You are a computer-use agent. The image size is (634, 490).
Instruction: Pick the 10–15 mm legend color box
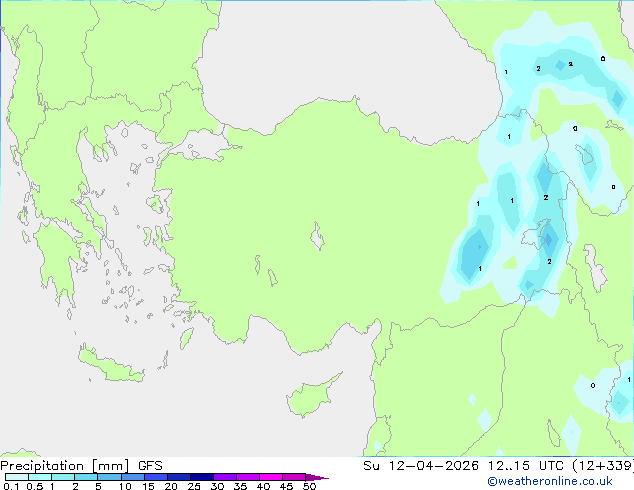coord(132,477)
